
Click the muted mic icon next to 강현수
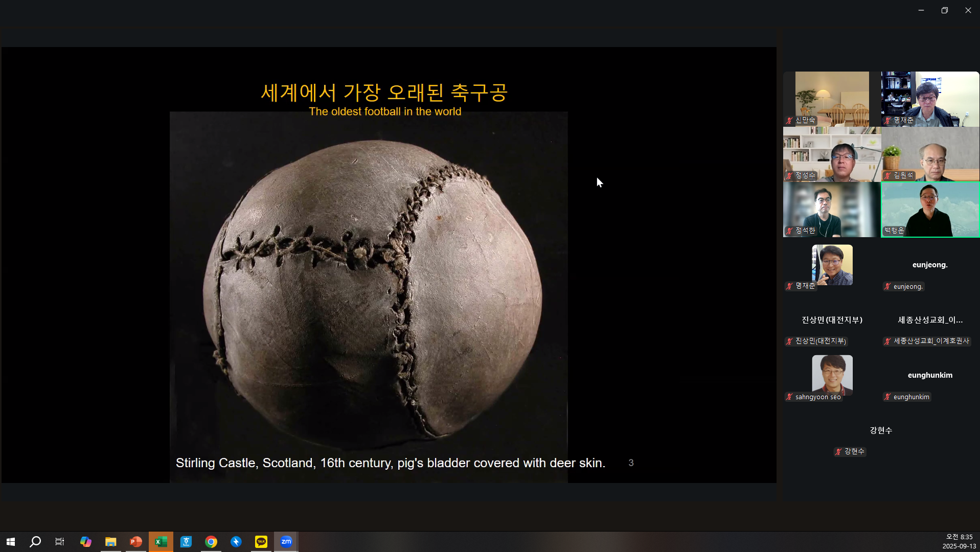(838, 451)
